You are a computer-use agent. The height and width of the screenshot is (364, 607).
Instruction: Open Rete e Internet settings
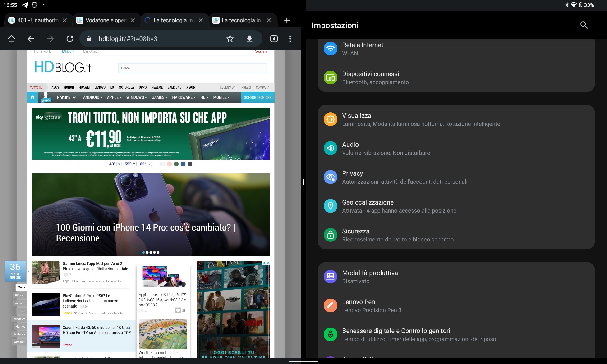[x=456, y=49]
